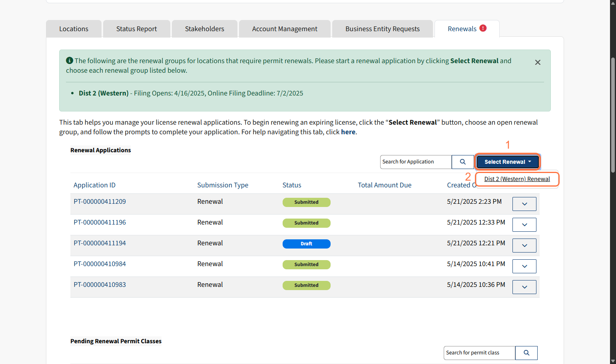Open application PT-000000410983
The height and width of the screenshot is (364, 616).
100,284
